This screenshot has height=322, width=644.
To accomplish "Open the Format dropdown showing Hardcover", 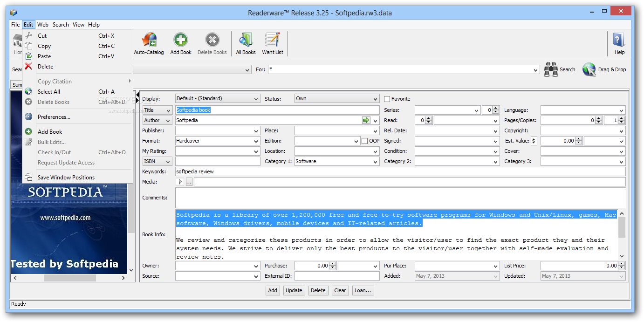I will click(218, 141).
